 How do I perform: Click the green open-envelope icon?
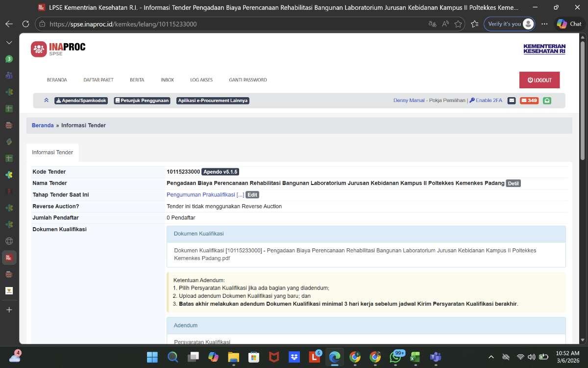(x=547, y=101)
